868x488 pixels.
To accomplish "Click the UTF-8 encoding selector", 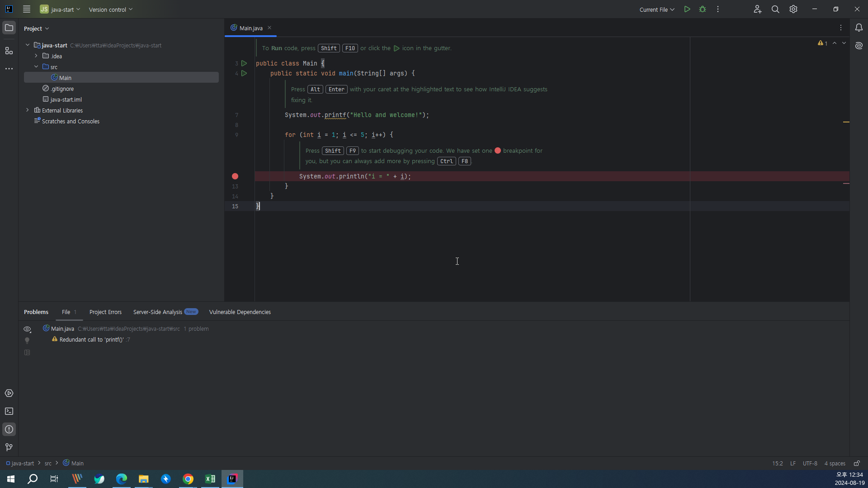I will pos(810,463).
